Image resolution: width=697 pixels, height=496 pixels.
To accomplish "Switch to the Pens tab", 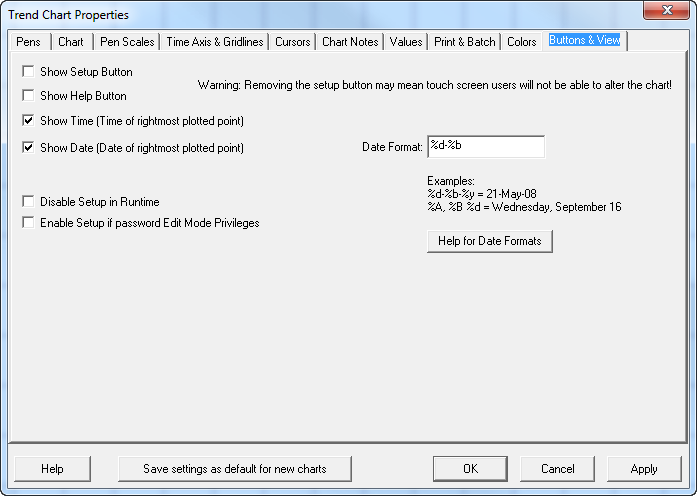I will (28, 42).
